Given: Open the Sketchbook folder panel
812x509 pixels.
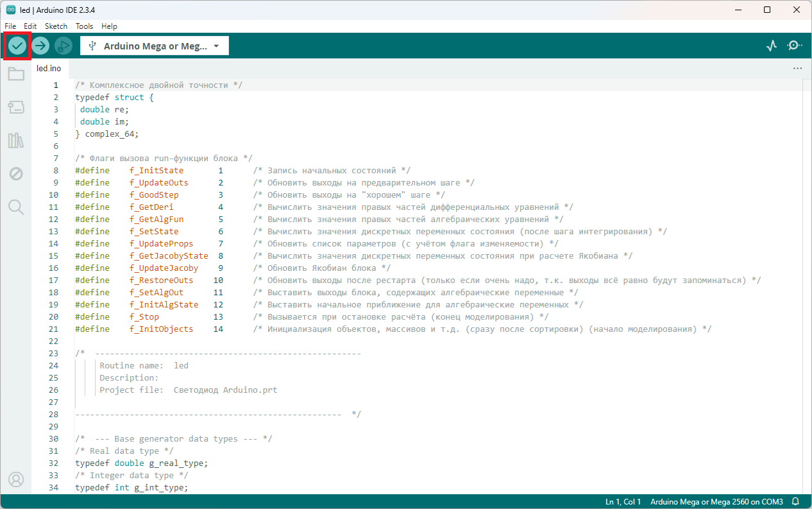Looking at the screenshot, I should (x=16, y=74).
